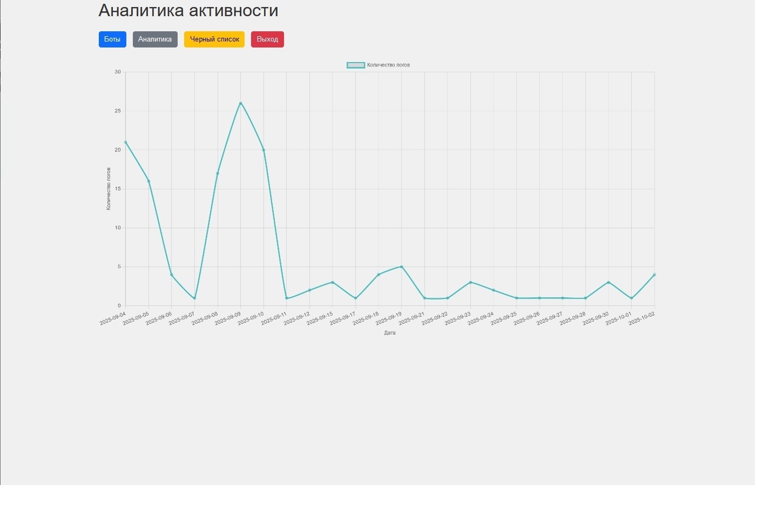Select the 2025-09-08 data point
This screenshot has width=757, height=532.
pyautogui.click(x=218, y=173)
